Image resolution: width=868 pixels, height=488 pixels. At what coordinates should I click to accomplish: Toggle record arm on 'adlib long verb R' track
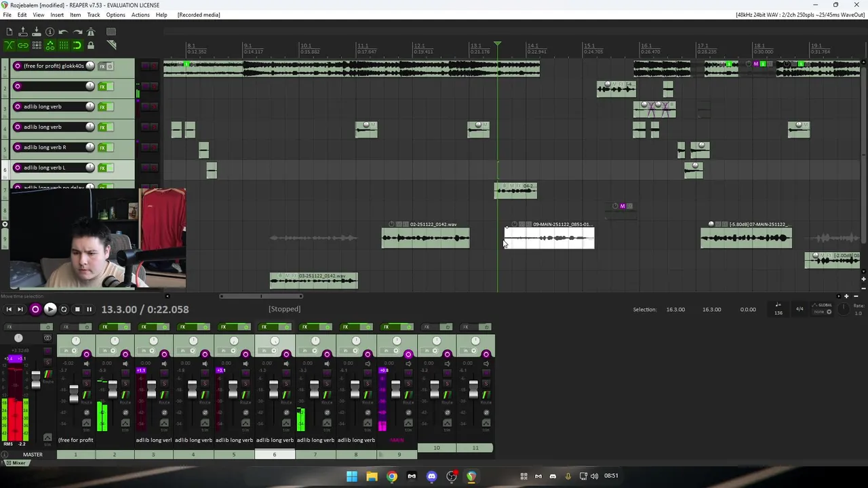tap(18, 147)
